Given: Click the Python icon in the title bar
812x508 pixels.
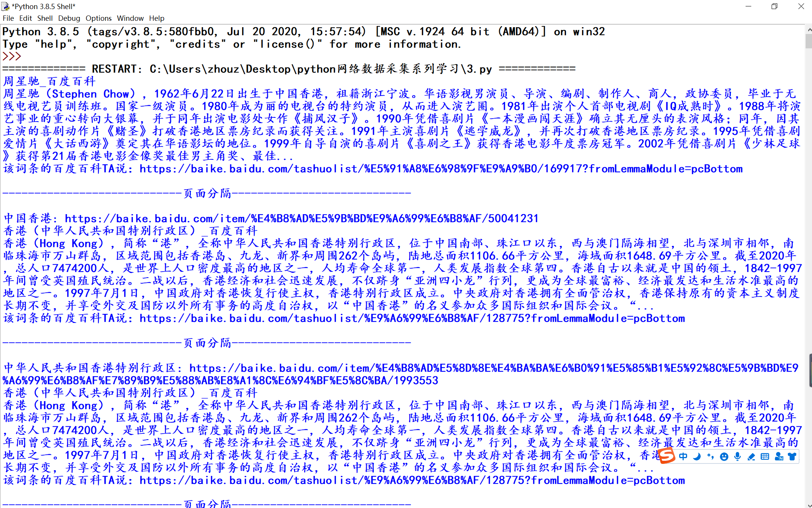Looking at the screenshot, I should pyautogui.click(x=5, y=6).
